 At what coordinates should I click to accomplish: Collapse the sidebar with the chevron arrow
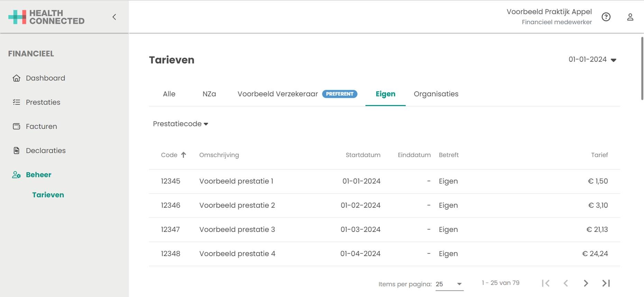(114, 17)
